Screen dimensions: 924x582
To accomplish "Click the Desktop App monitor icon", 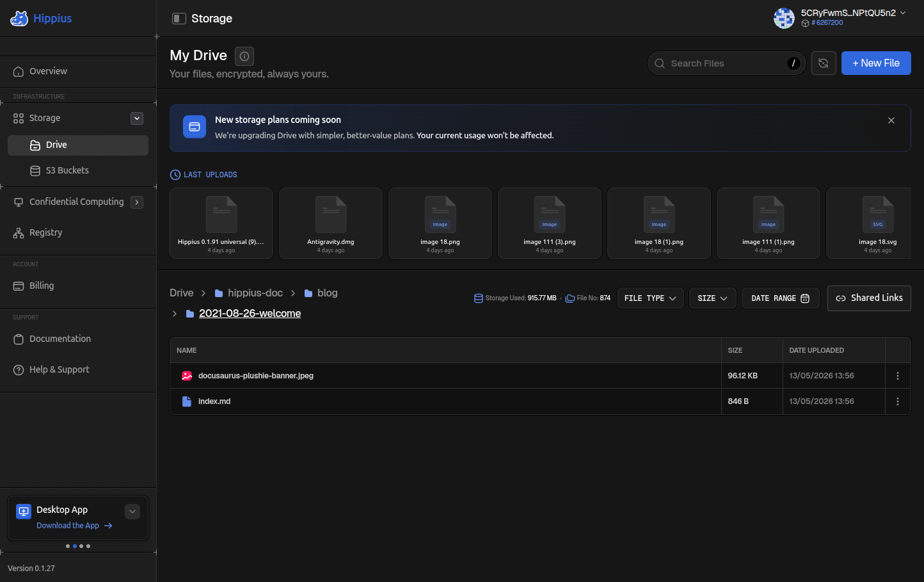I will 24,512.
